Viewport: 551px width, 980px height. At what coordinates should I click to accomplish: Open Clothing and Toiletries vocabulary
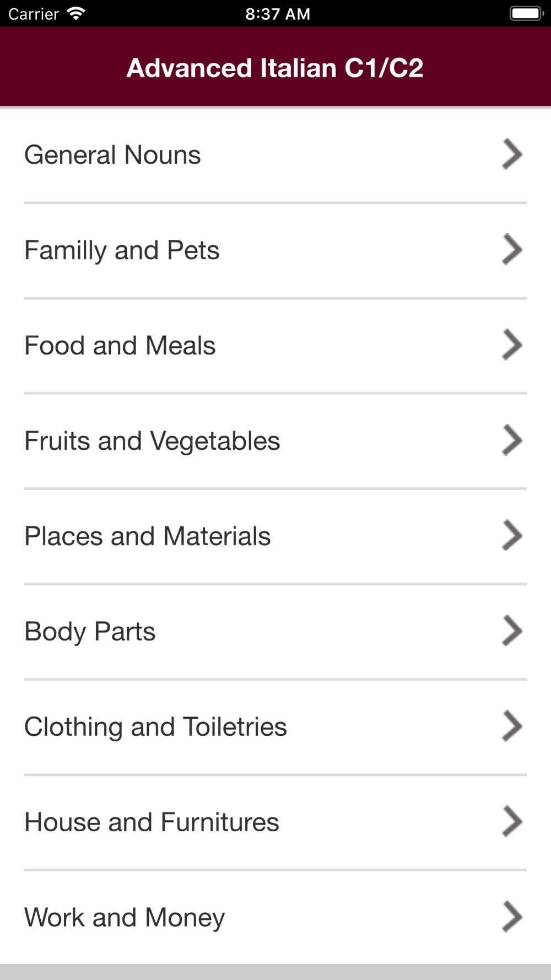click(x=275, y=728)
